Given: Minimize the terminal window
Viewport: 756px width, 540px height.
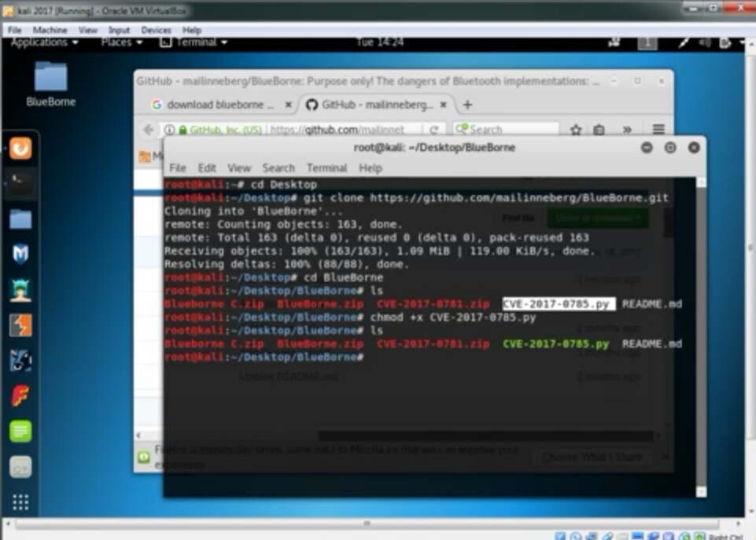Looking at the screenshot, I should (x=647, y=148).
